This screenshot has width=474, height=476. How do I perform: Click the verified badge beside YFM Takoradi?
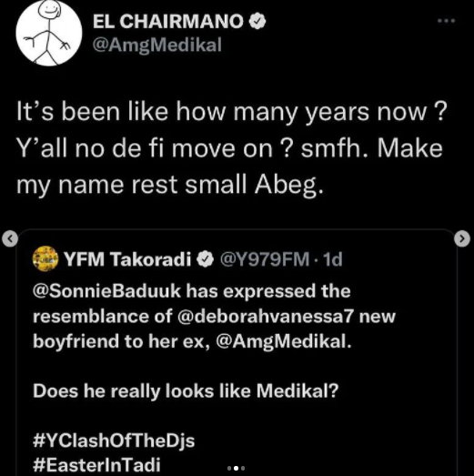[x=205, y=259]
